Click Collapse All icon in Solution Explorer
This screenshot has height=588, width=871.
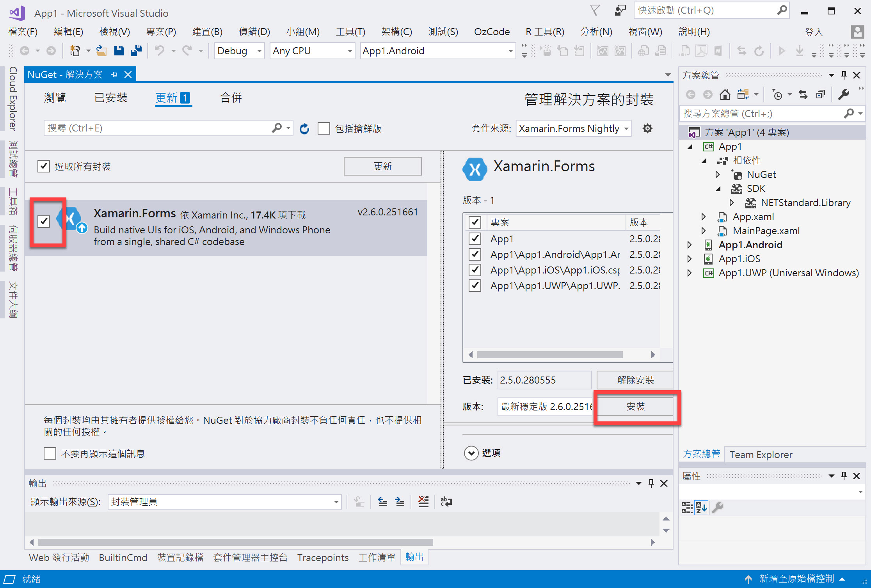[x=821, y=94]
